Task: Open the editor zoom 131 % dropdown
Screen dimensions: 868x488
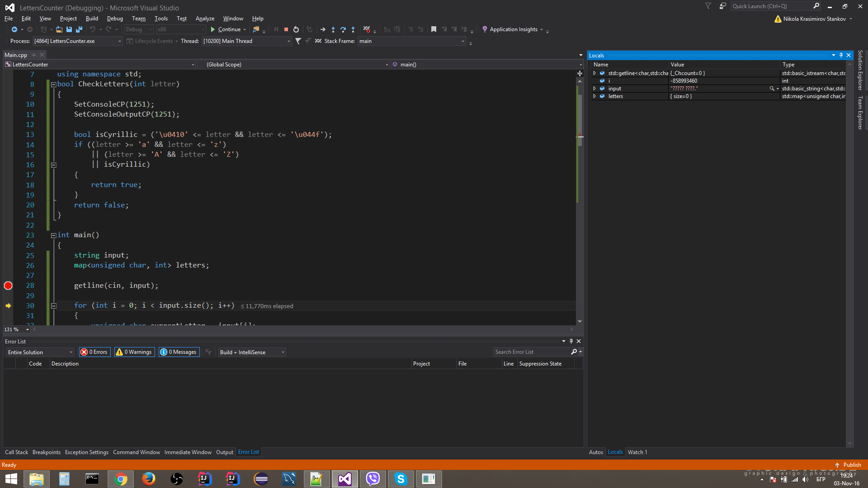Action: (x=17, y=329)
